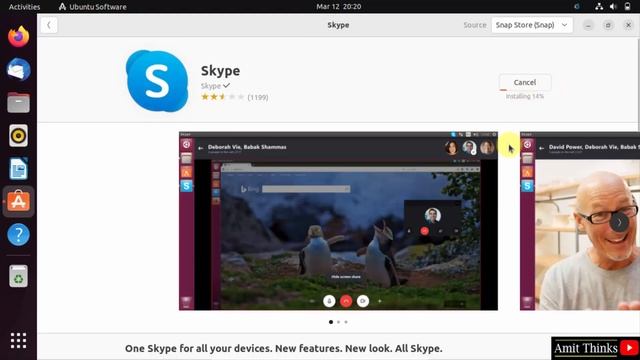The width and height of the screenshot is (640, 360).
Task: Click the window's vertical scrollbar
Action: click(x=638, y=84)
